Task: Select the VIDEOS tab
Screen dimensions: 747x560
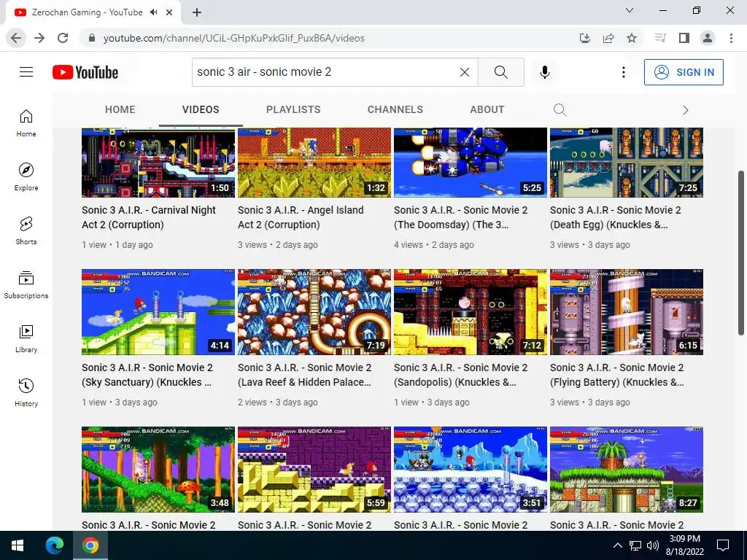Action: coord(201,109)
